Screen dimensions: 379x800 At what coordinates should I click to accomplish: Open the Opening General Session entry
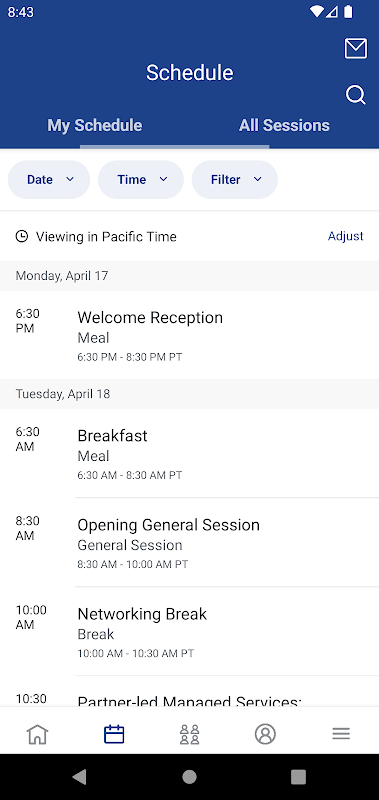189,542
